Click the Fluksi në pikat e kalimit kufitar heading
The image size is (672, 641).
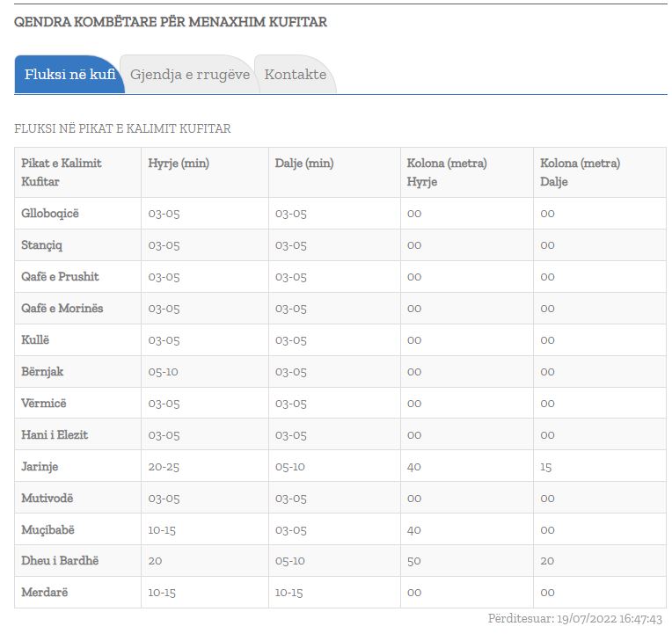pos(122,129)
